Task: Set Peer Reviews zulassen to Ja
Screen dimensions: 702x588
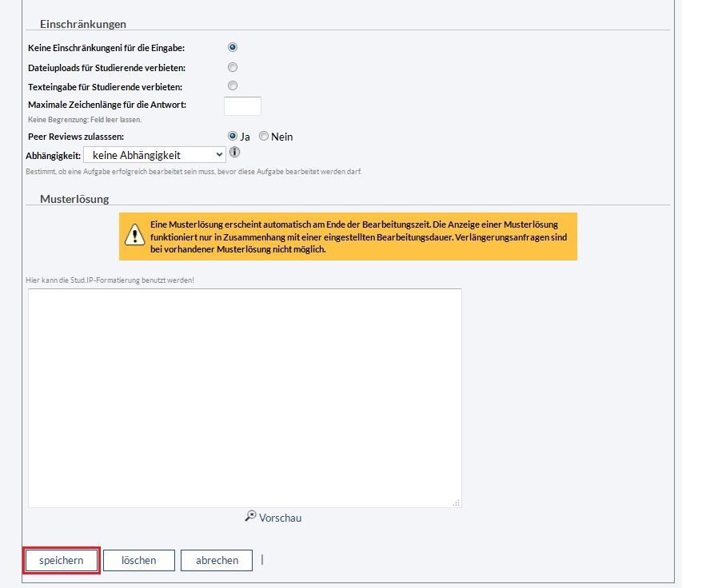Action: [233, 137]
